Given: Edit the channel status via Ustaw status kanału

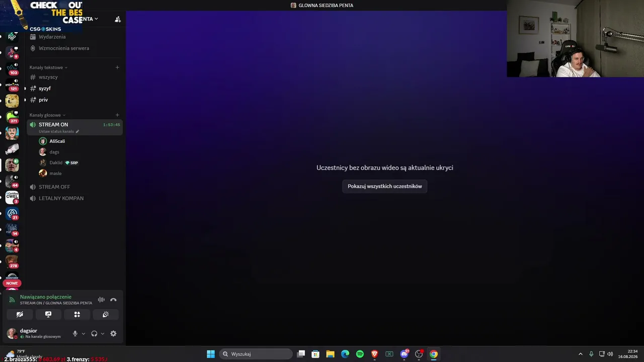Looking at the screenshot, I should pyautogui.click(x=59, y=131).
